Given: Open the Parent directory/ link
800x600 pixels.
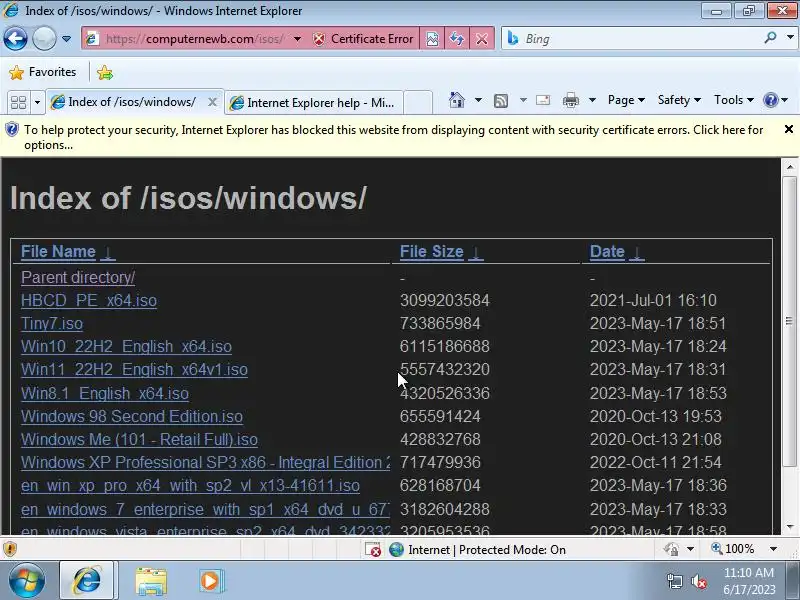Looking at the screenshot, I should 78,278.
